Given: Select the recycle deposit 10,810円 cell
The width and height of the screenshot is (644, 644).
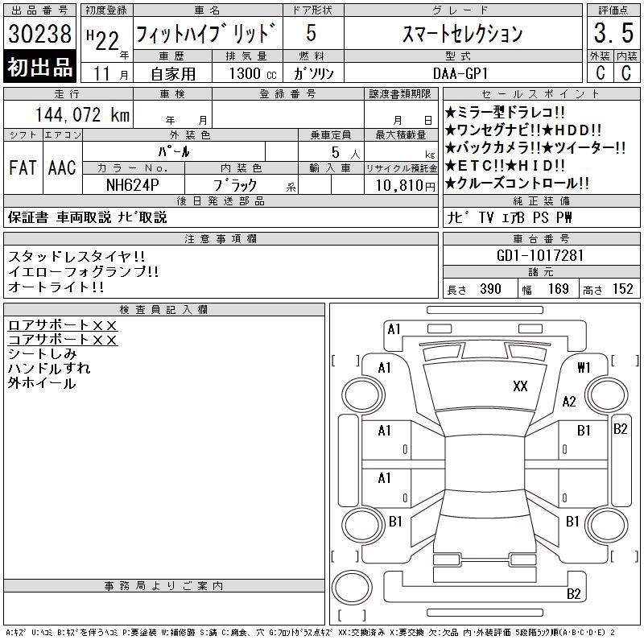Looking at the screenshot, I should (x=401, y=185).
